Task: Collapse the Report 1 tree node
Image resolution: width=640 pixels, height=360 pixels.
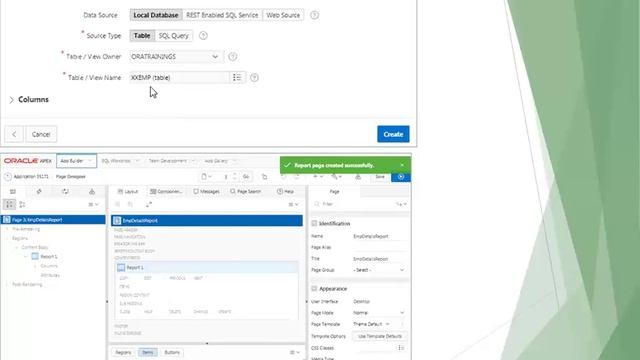Action: click(26, 256)
